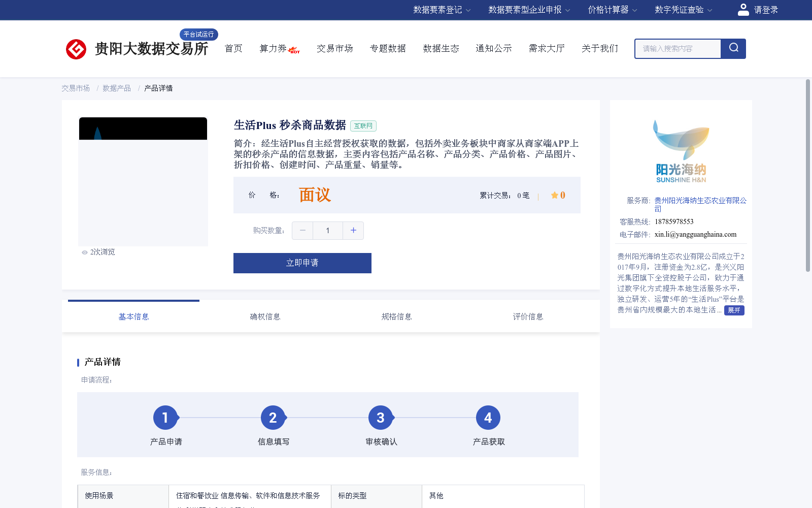Open 算力券 navigation item
Image resolution: width=812 pixels, height=508 pixels.
pyautogui.click(x=273, y=49)
